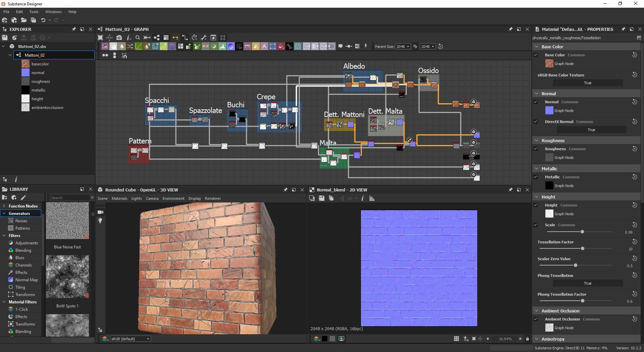The image size is (644, 352).
Task: Click the magnifier search icon in graph toolbar
Action: pos(138,38)
